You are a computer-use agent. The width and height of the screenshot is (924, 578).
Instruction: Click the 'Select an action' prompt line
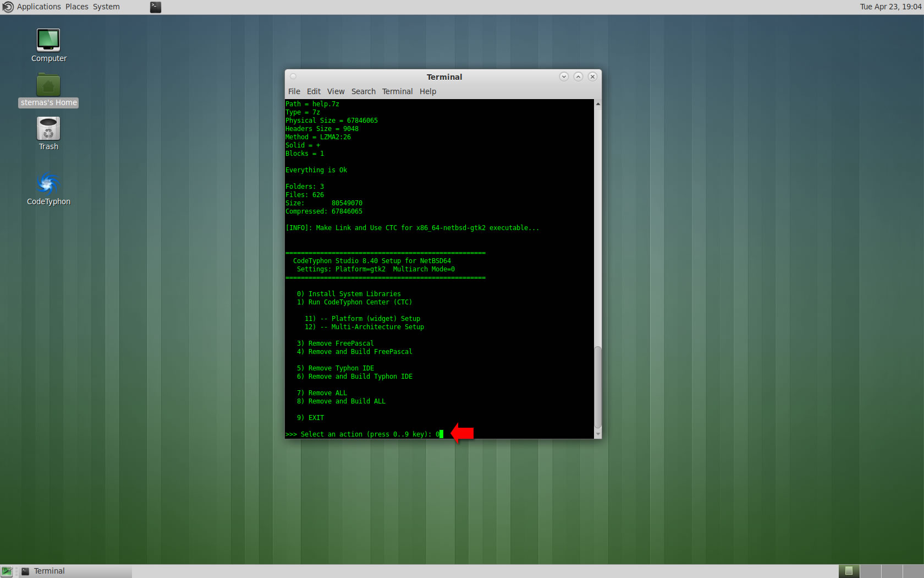click(x=364, y=434)
